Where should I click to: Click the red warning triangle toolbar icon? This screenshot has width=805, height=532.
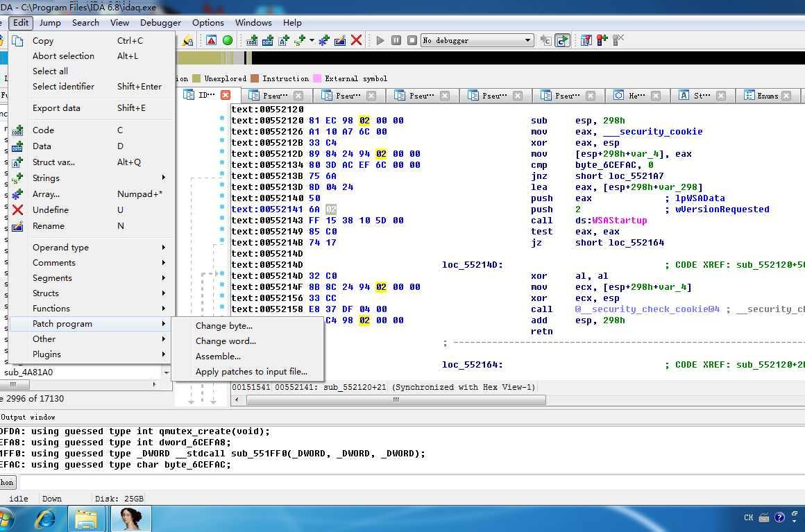click(x=211, y=40)
